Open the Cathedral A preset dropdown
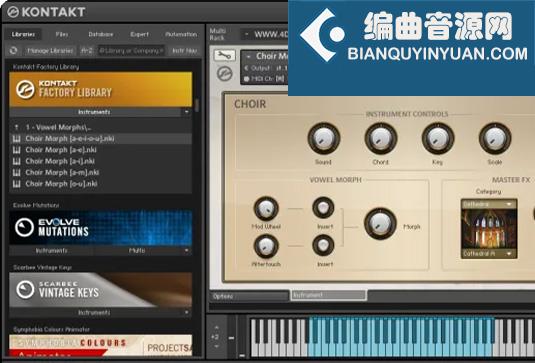 [x=489, y=254]
